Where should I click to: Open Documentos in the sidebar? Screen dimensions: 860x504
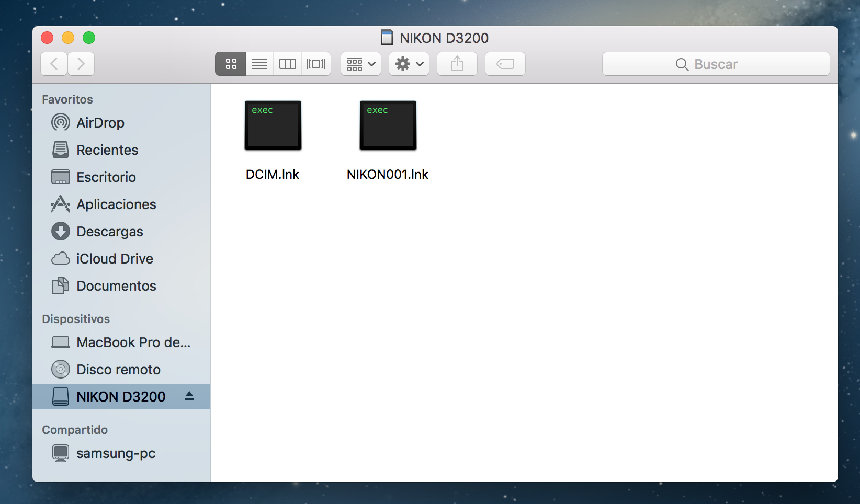point(116,286)
